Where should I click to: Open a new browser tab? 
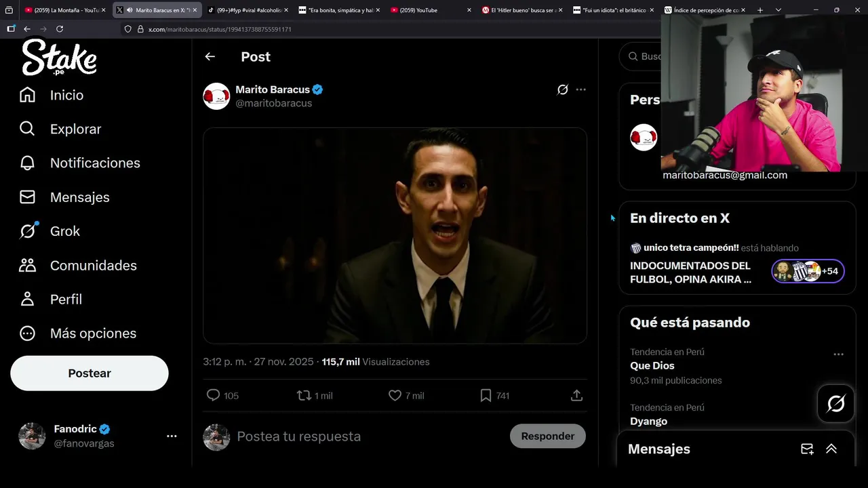(760, 10)
